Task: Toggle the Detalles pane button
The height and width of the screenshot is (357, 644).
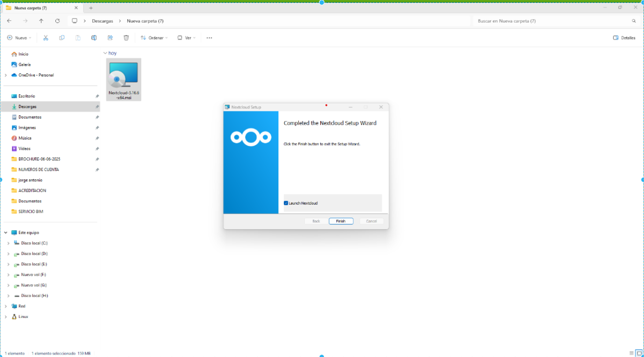Action: point(624,38)
